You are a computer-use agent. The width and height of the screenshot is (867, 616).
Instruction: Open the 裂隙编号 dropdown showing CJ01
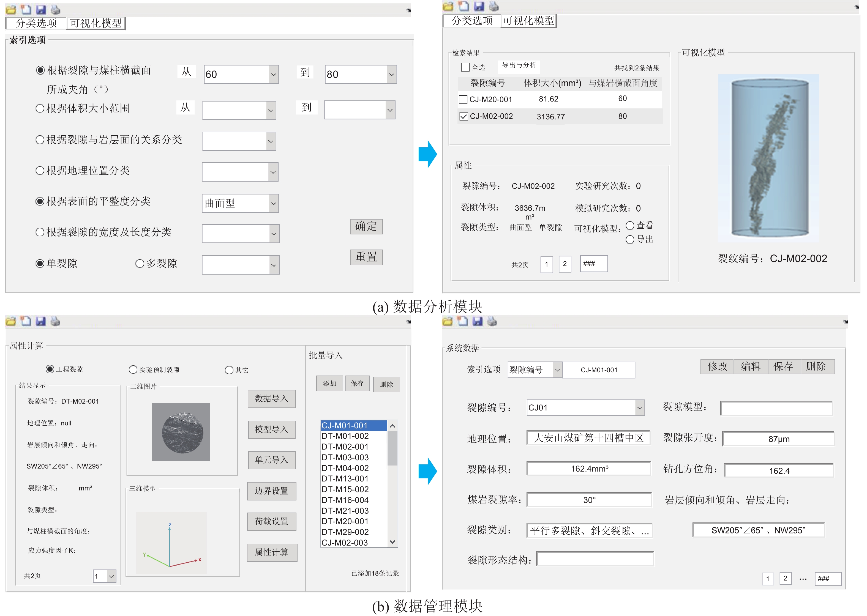pyautogui.click(x=639, y=408)
